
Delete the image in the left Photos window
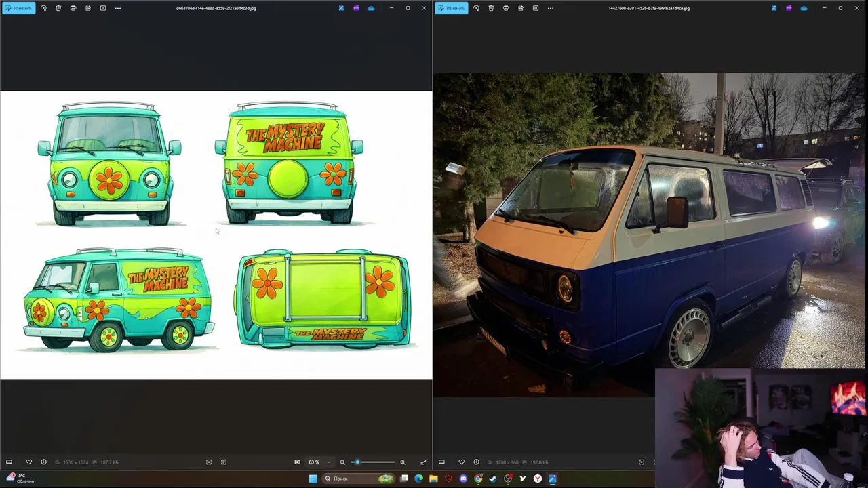coord(58,8)
